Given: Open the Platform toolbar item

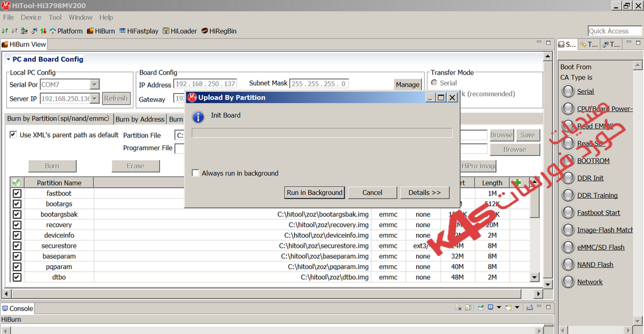Looking at the screenshot, I should pyautogui.click(x=65, y=31).
